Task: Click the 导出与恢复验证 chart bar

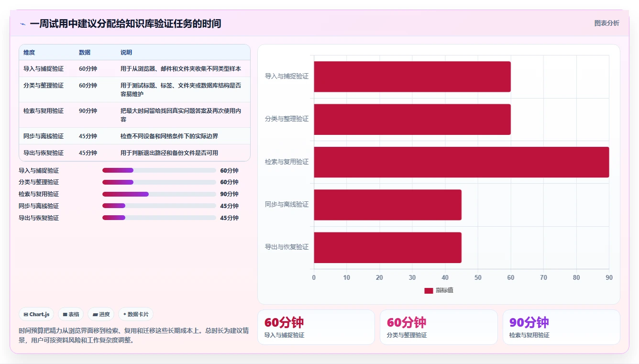Action: tap(387, 247)
